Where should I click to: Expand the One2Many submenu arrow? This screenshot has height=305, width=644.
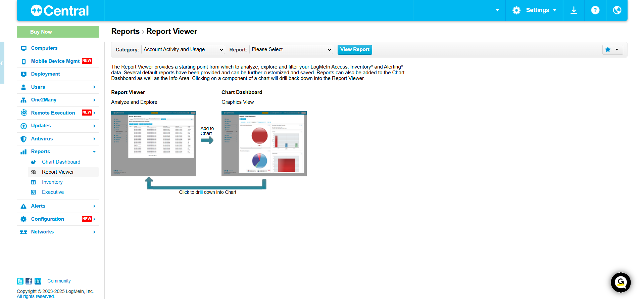click(94, 100)
